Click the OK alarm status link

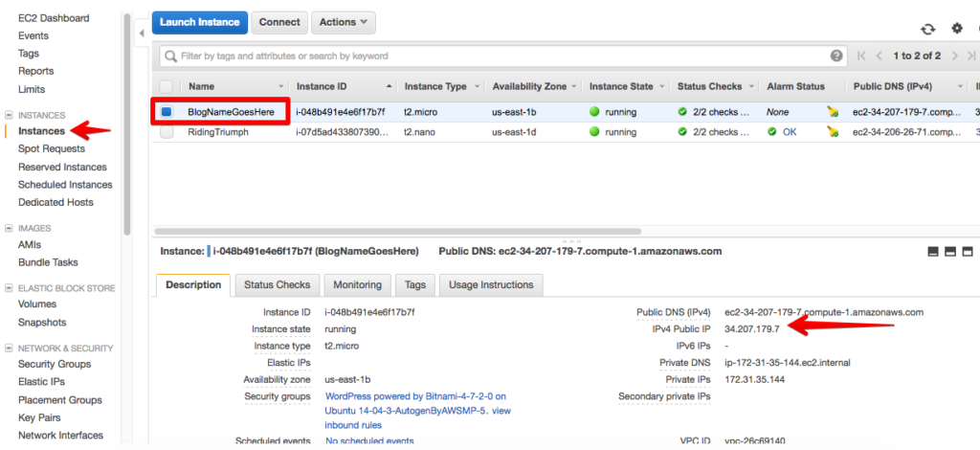click(x=790, y=132)
